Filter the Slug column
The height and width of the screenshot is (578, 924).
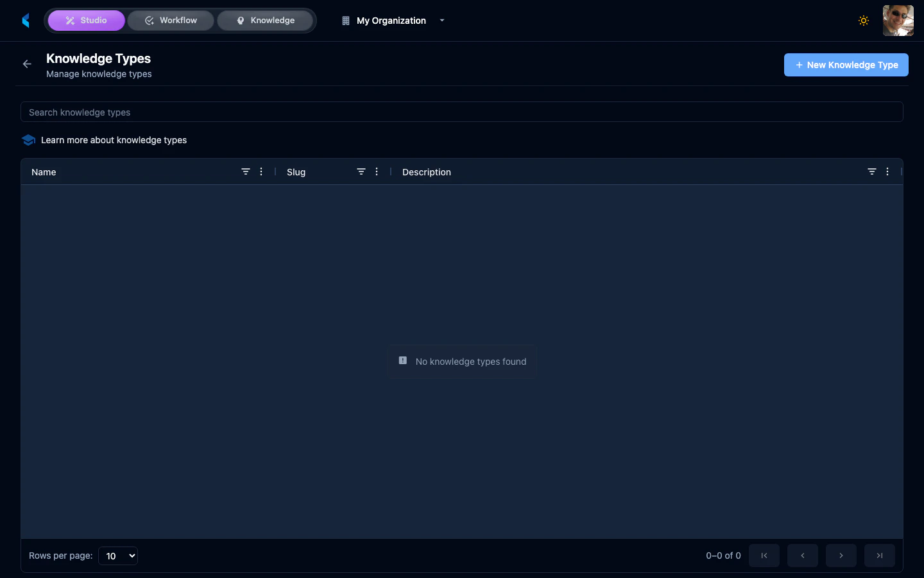coord(361,171)
